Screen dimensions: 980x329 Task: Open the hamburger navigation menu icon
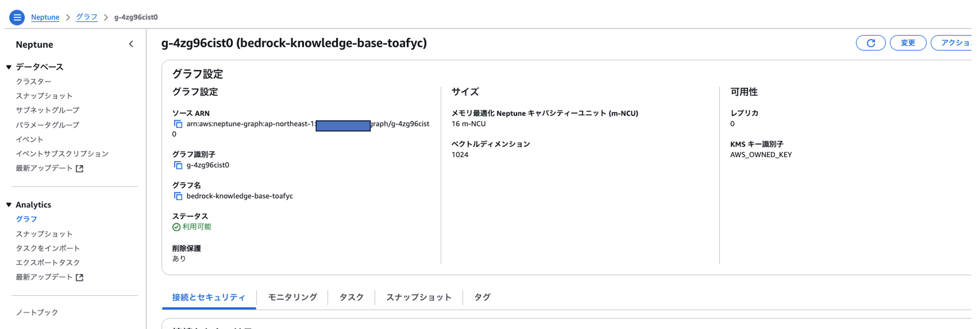tap(17, 17)
